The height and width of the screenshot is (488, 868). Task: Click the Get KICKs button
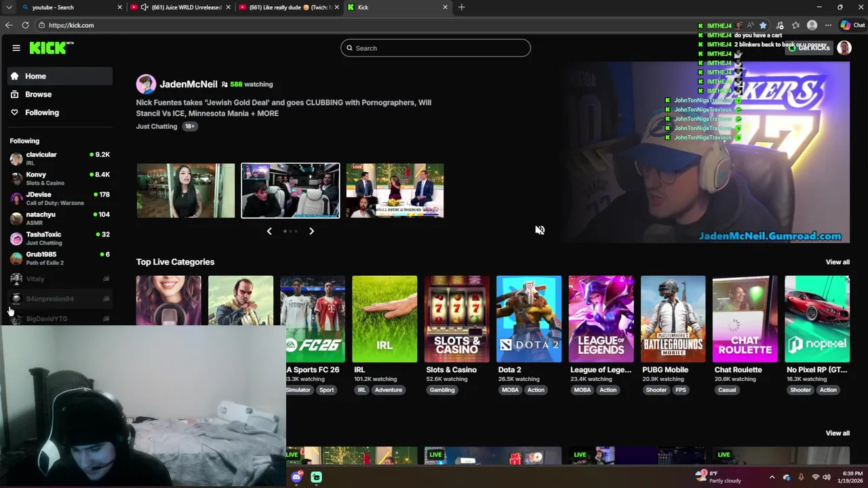(x=809, y=48)
